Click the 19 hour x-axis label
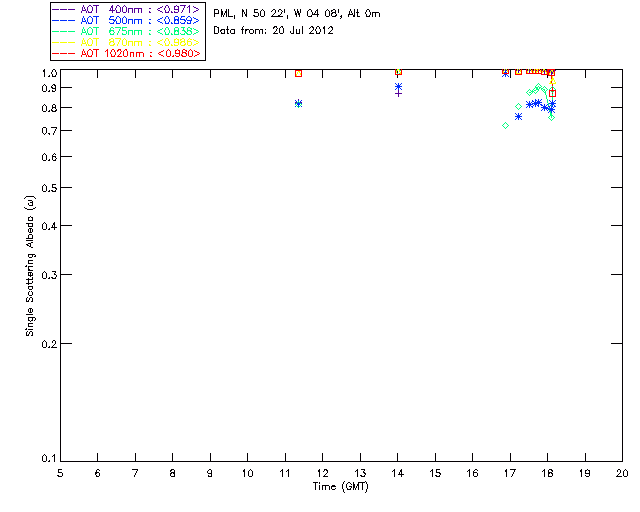 pyautogui.click(x=585, y=474)
